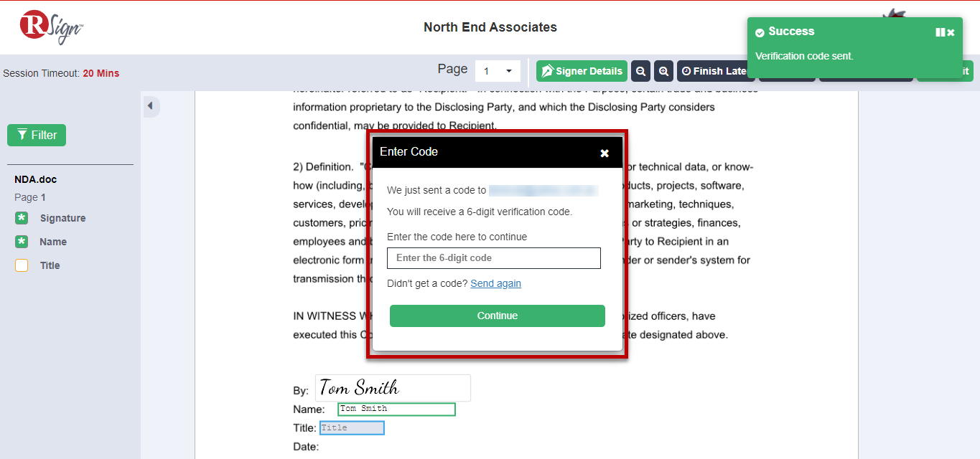Click the Title field in document
Viewport: 980px width, 459px height.
click(352, 428)
